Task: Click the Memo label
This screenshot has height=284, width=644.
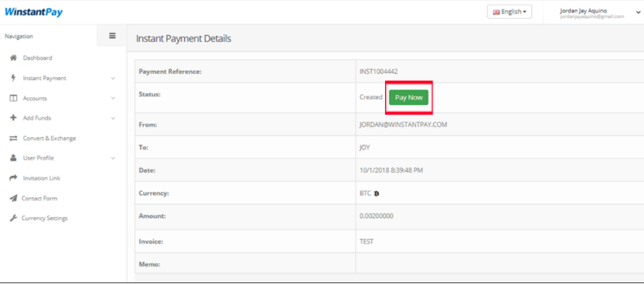Action: click(149, 265)
